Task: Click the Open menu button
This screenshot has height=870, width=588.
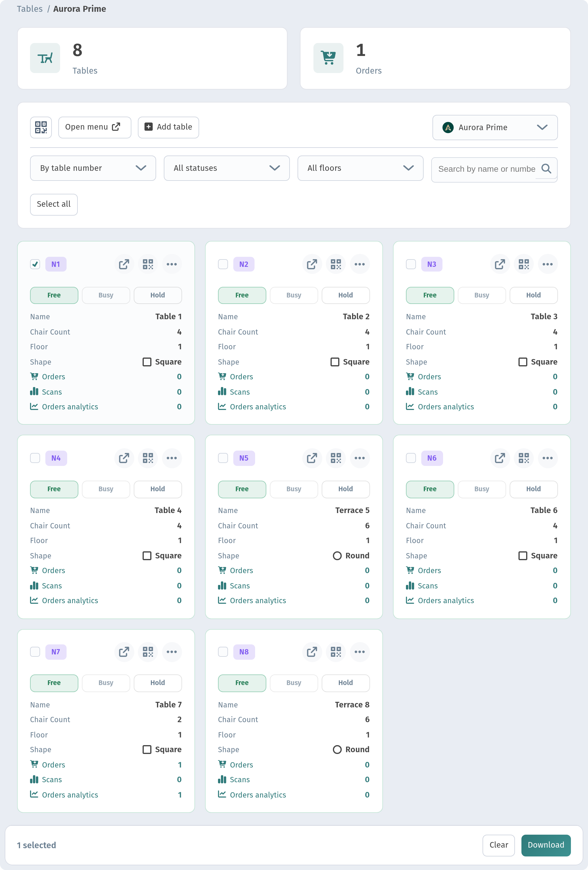Action: tap(95, 127)
